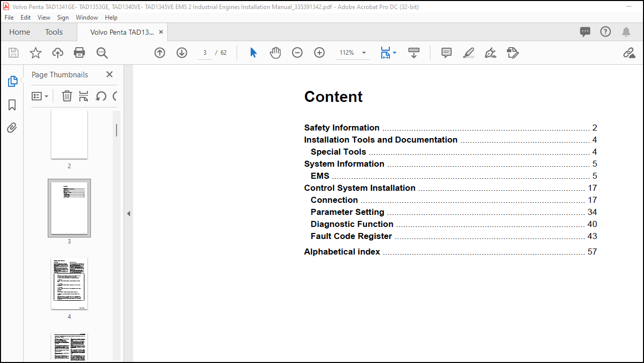The width and height of the screenshot is (644, 363).
Task: Open the Find text magnifier icon
Action: click(x=102, y=53)
